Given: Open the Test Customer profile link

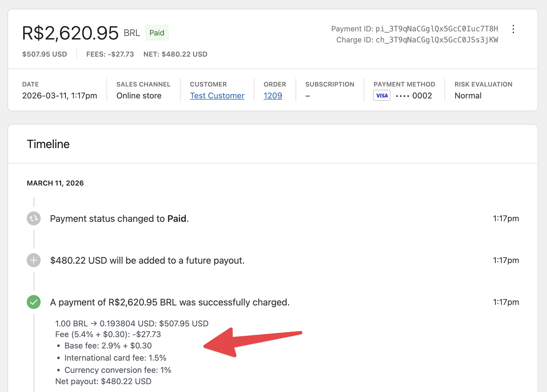Looking at the screenshot, I should click(217, 96).
